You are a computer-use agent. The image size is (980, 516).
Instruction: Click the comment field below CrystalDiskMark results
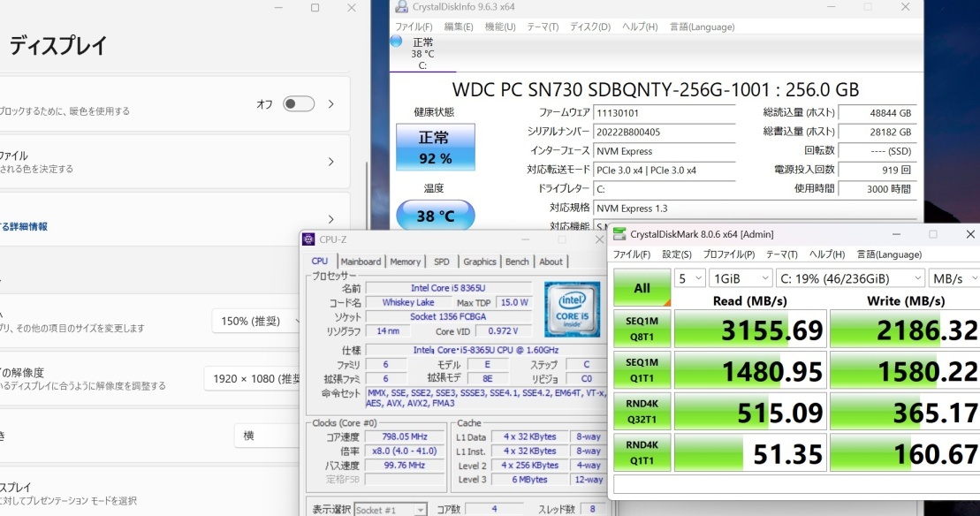coord(797,485)
